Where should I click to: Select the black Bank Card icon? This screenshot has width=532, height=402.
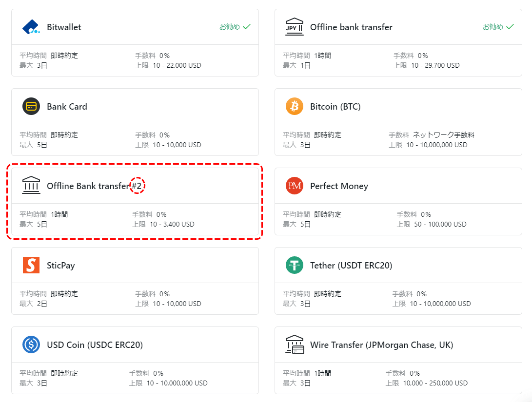31,106
